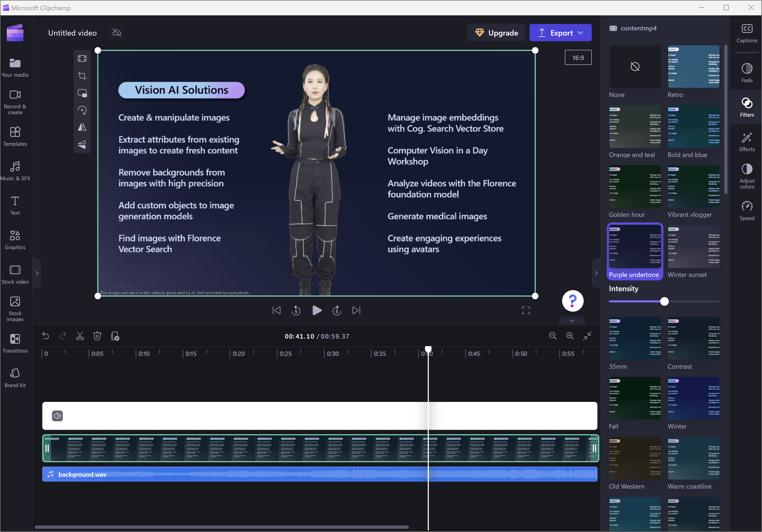Viewport: 762px width, 532px height.
Task: Click the flip horizontal icon
Action: (82, 127)
